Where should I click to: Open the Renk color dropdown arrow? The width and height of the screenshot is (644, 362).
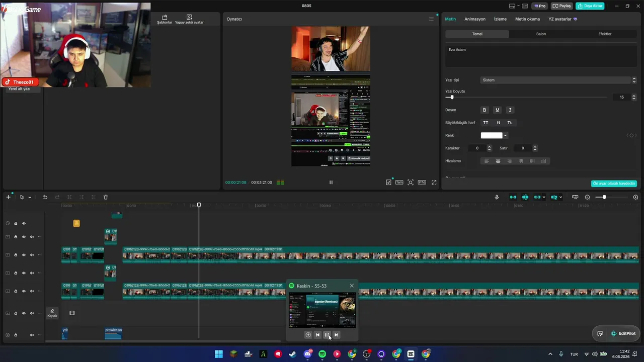(505, 135)
